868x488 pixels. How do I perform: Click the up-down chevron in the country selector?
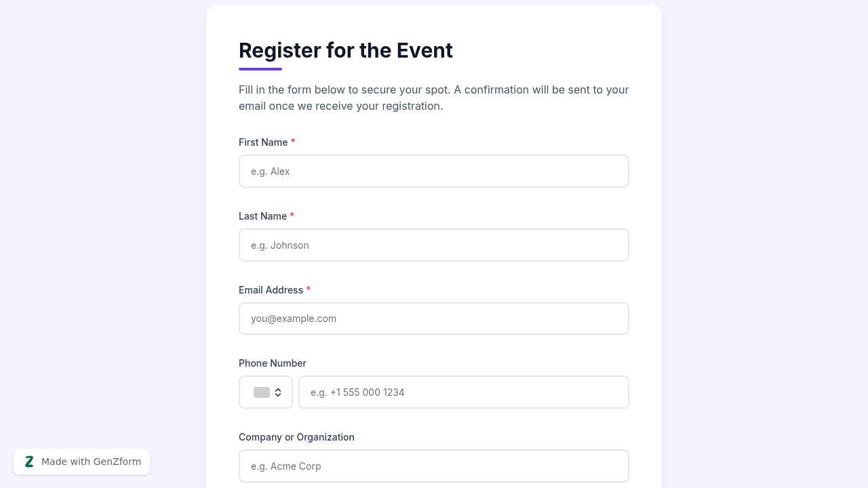pyautogui.click(x=278, y=392)
